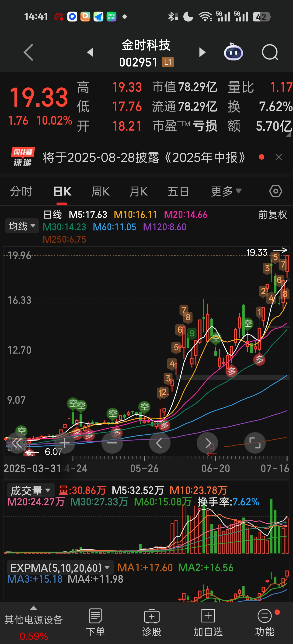Open chart settings hexagon icon
The width and height of the screenshot is (293, 644).
(x=276, y=191)
